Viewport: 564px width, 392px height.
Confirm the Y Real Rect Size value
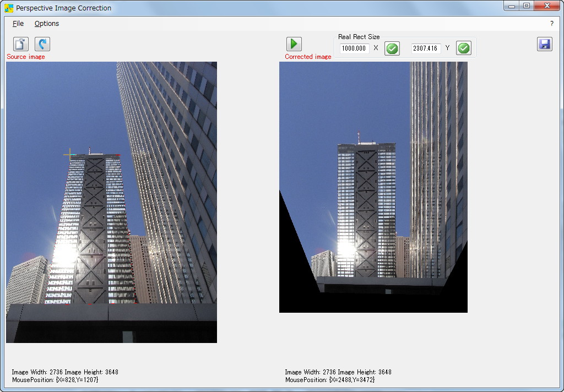(463, 48)
